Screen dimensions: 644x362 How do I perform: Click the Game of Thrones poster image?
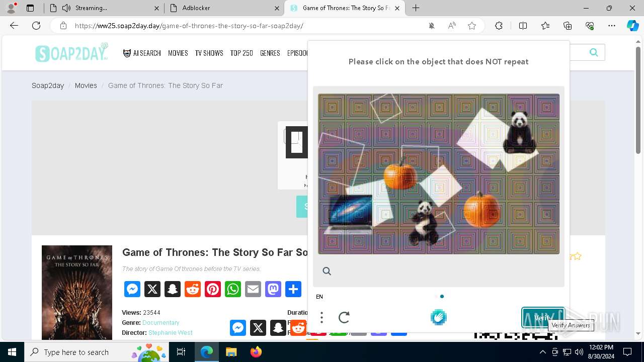(x=77, y=293)
